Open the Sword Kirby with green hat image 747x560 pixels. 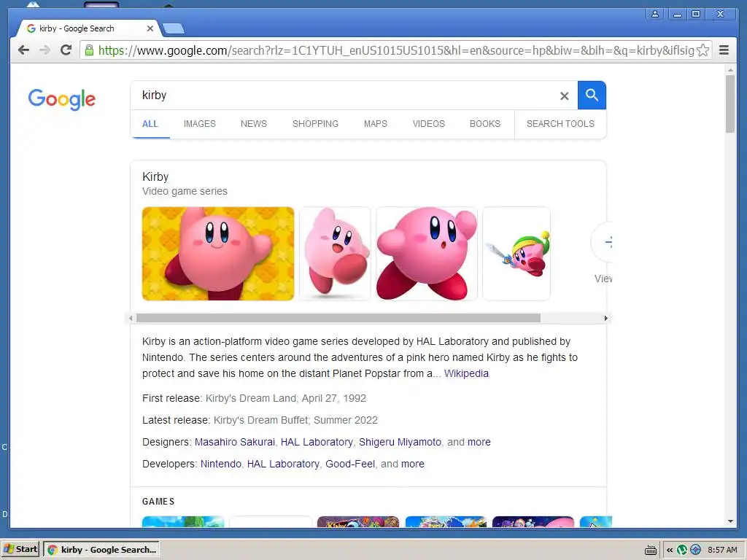pos(516,253)
